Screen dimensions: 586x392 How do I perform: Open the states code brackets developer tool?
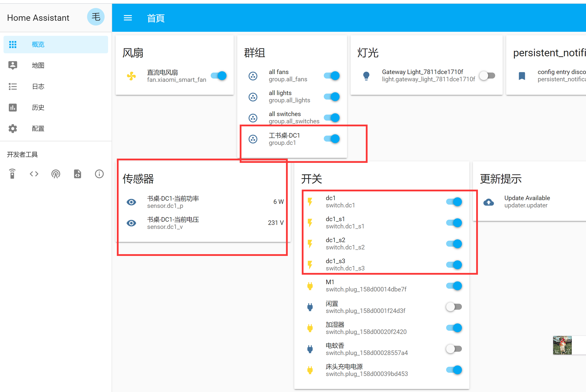(x=34, y=174)
